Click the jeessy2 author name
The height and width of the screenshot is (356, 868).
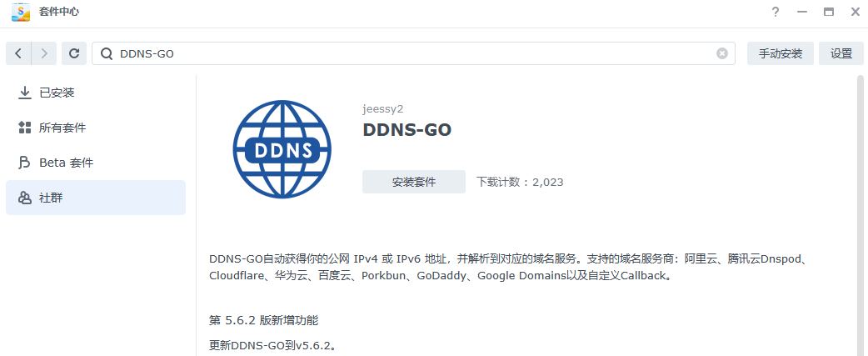(383, 109)
